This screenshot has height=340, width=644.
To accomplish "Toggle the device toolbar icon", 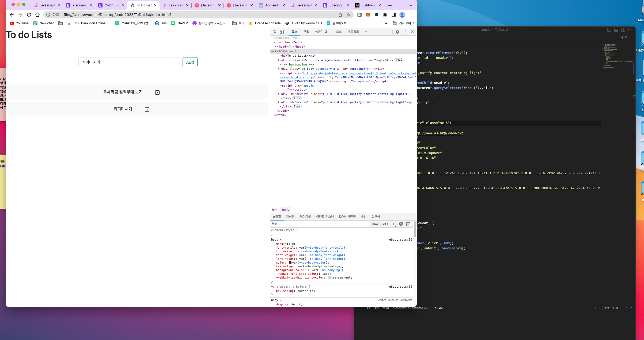I will click(282, 32).
